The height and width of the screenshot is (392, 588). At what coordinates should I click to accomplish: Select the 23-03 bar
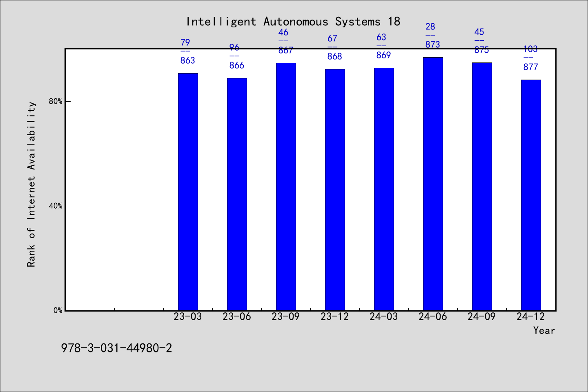click(188, 192)
